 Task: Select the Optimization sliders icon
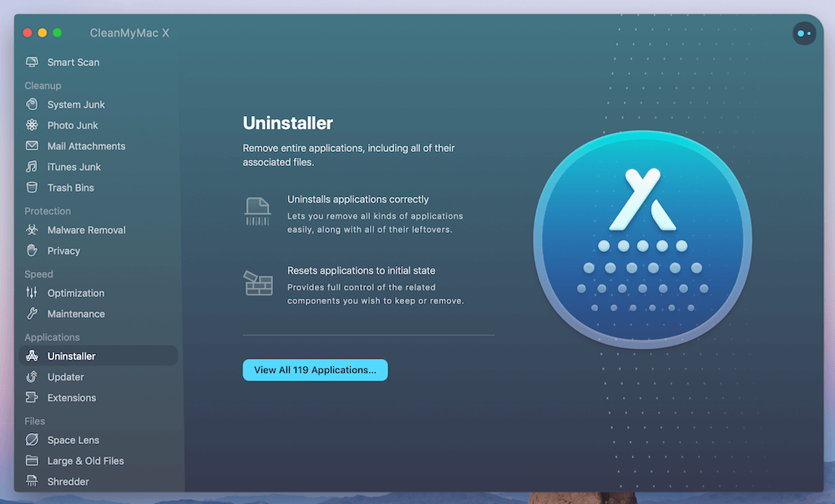tap(32, 293)
